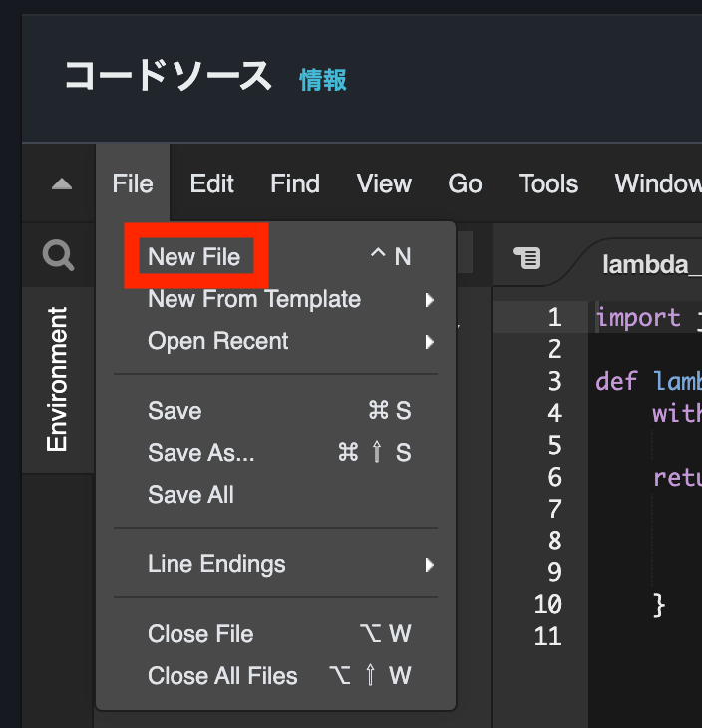Open the Find menu
This screenshot has width=702, height=728.
point(295,184)
